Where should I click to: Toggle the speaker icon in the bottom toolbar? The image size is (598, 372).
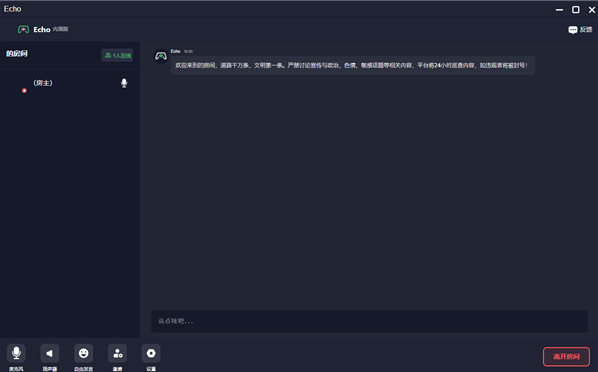point(50,353)
